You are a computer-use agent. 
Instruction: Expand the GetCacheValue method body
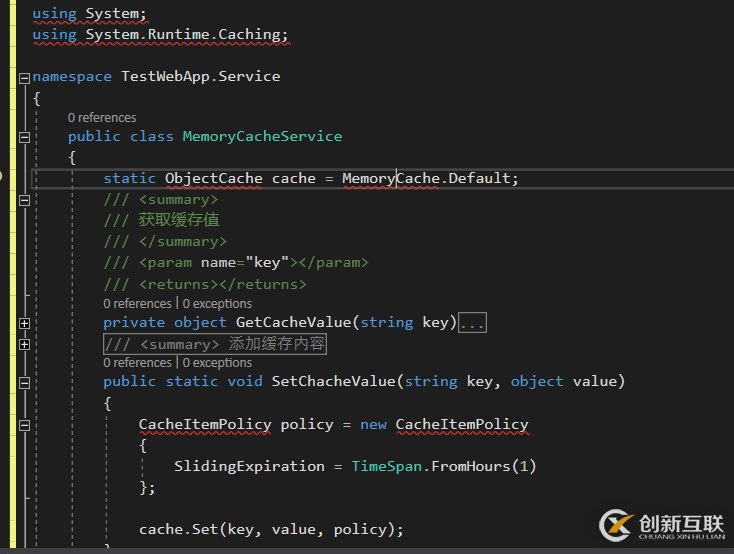point(25,323)
